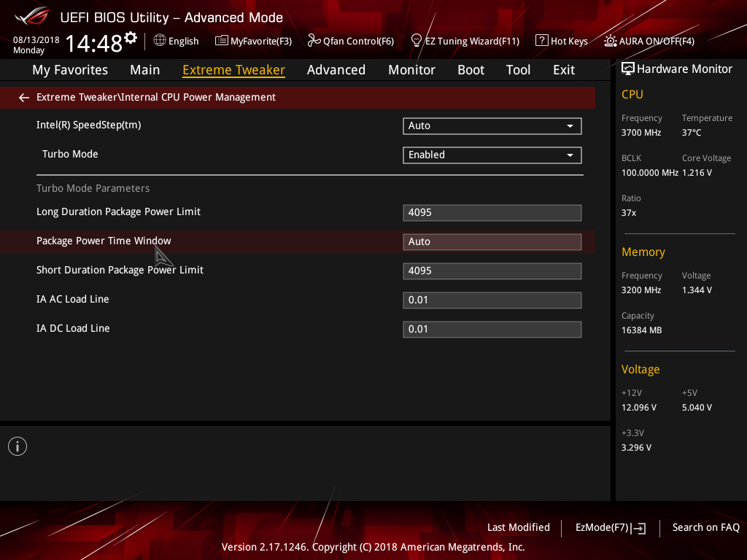
Task: Edit Short Duration Package Power Limit field
Action: 492,271
